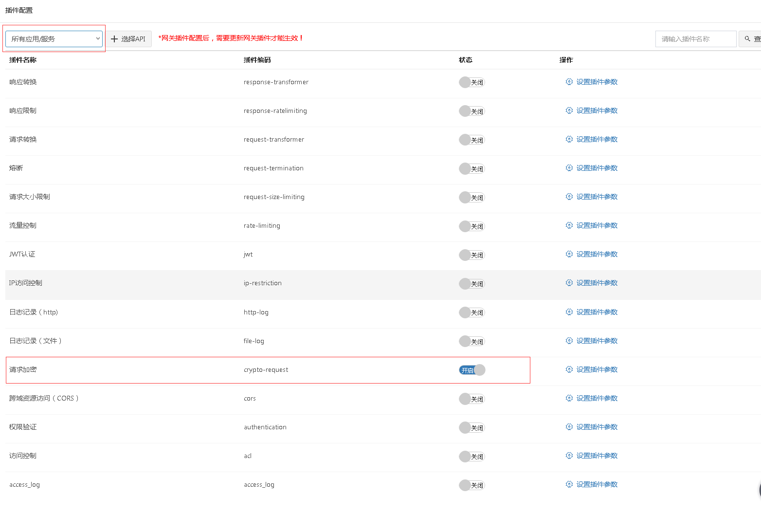The height and width of the screenshot is (532, 761).
Task: Click the magnifier search icon button
Action: point(748,39)
